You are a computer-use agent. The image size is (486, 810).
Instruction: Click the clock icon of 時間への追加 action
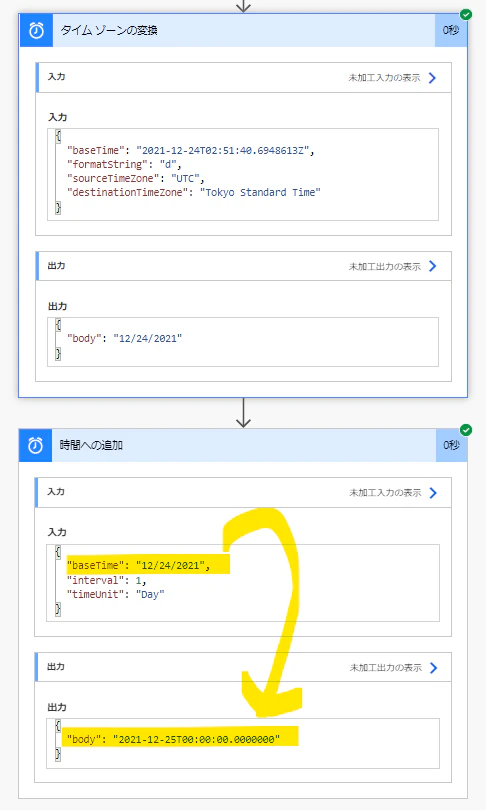pos(36,445)
